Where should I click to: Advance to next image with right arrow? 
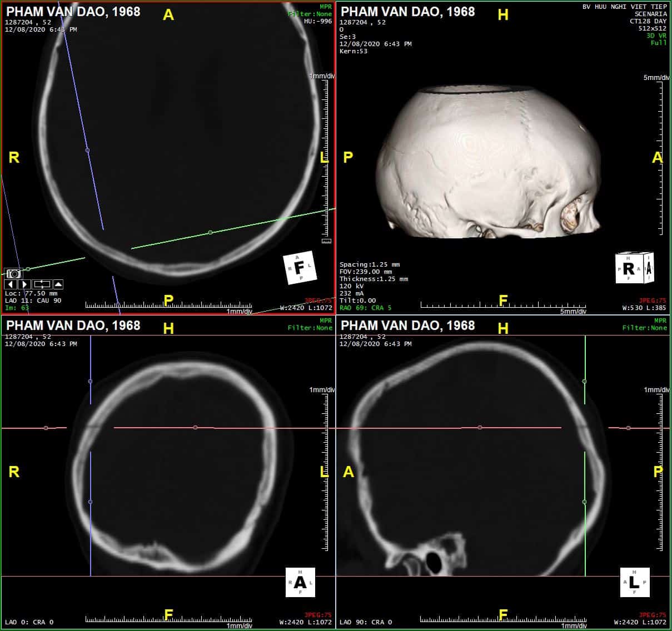[x=24, y=284]
